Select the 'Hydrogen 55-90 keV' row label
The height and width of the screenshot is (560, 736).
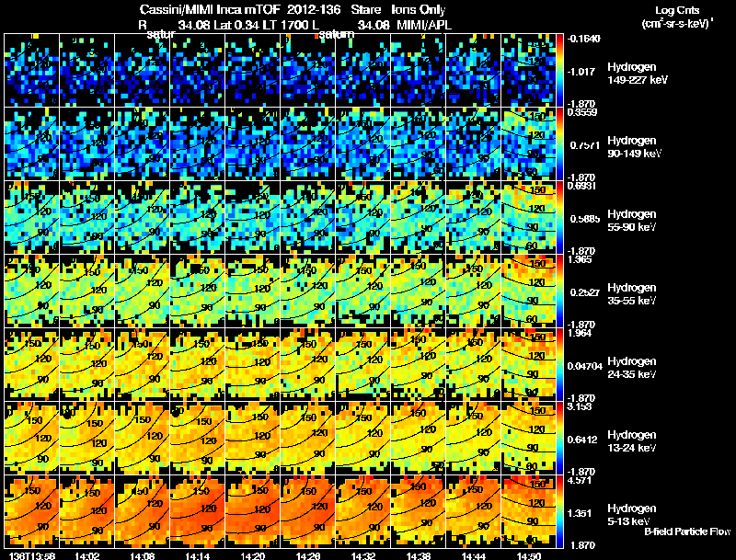[632, 221]
